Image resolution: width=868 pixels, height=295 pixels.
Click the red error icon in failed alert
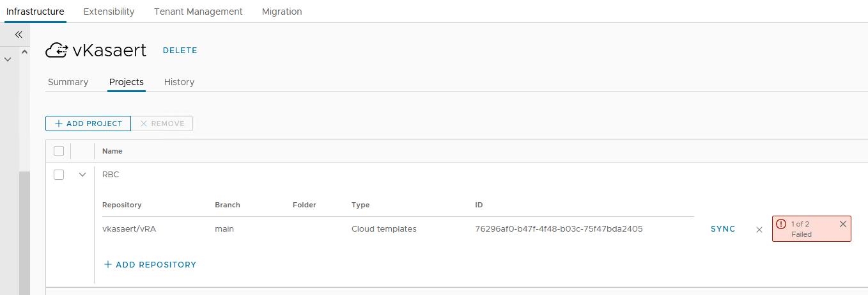(x=781, y=224)
